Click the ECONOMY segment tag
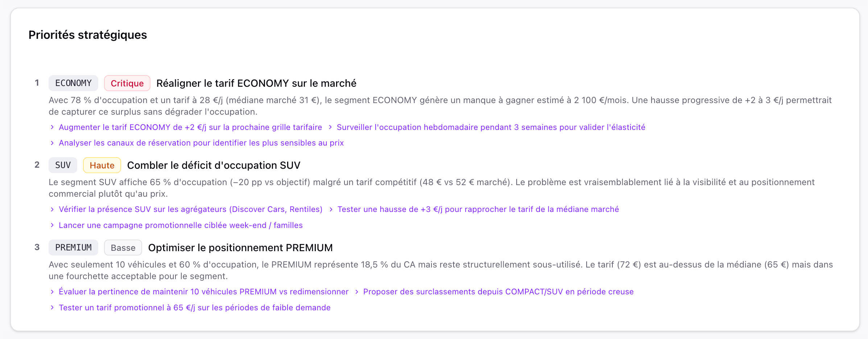Screen dimensions: 868x339 (x=73, y=83)
